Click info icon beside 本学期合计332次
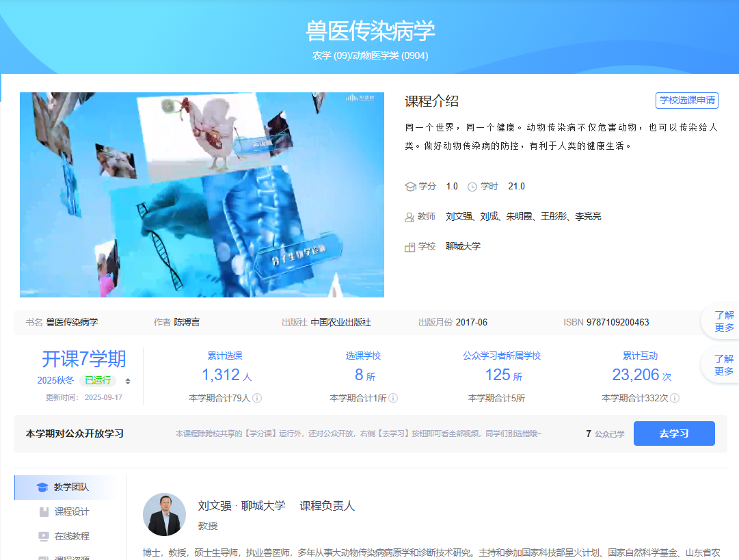Image resolution: width=739 pixels, height=560 pixels. (x=675, y=398)
